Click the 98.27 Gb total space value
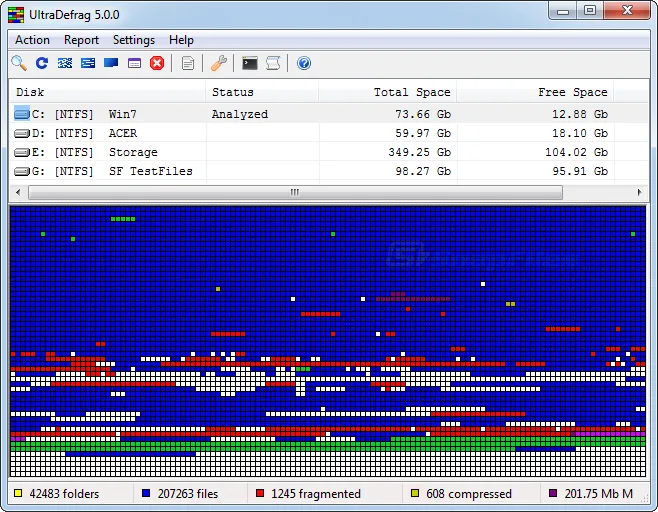This screenshot has width=658, height=512. (423, 171)
